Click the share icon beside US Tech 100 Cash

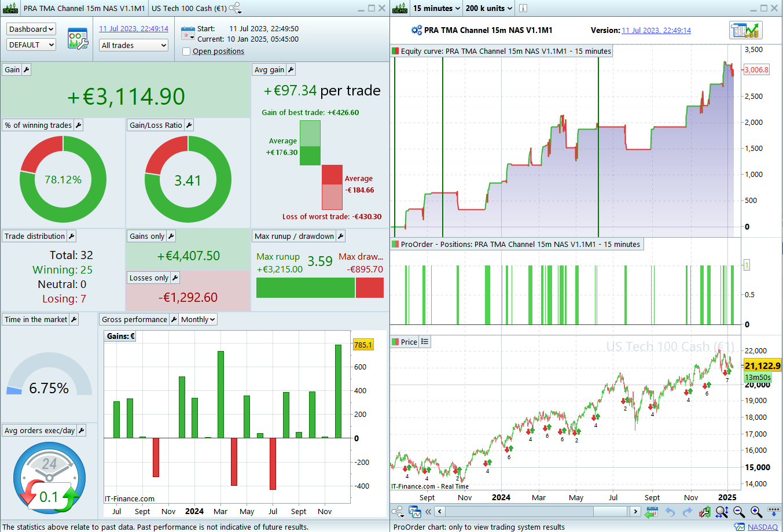point(235,8)
